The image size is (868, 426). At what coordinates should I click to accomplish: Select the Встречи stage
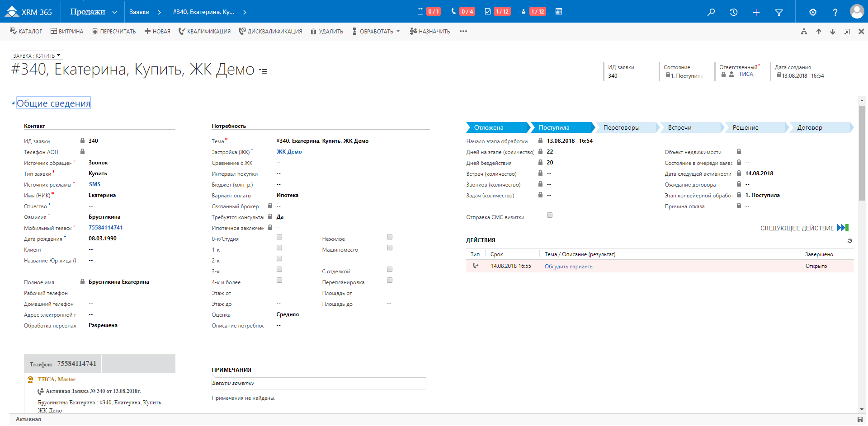tap(691, 127)
